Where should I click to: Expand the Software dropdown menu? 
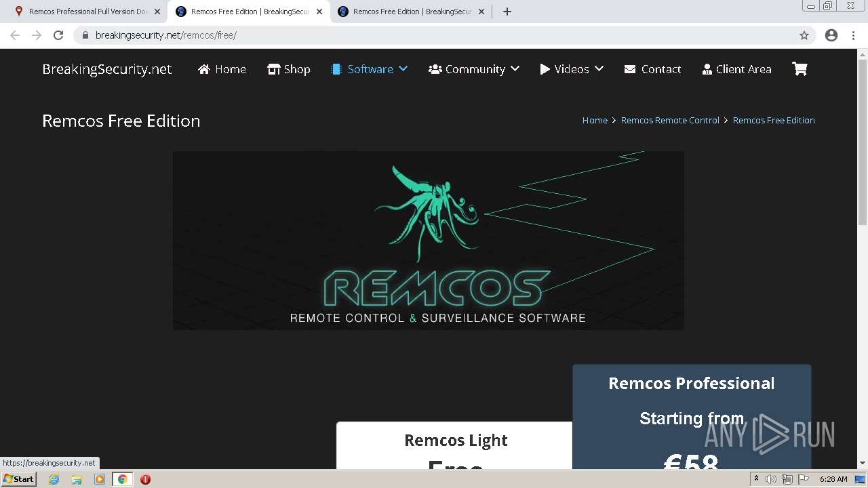pos(369,69)
